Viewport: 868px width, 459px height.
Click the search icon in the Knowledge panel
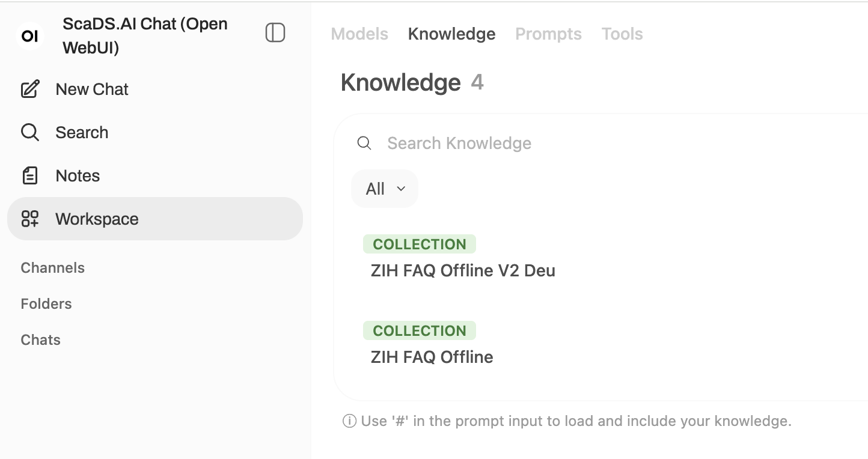click(x=364, y=143)
